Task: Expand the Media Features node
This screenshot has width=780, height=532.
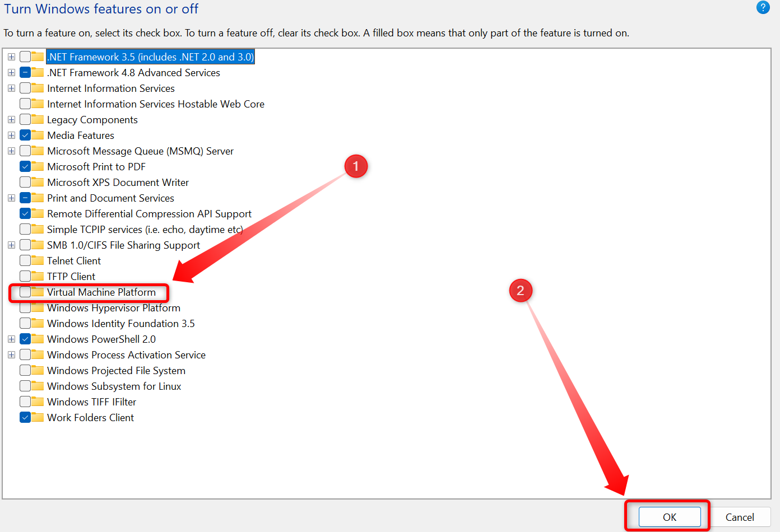Action: coord(11,135)
